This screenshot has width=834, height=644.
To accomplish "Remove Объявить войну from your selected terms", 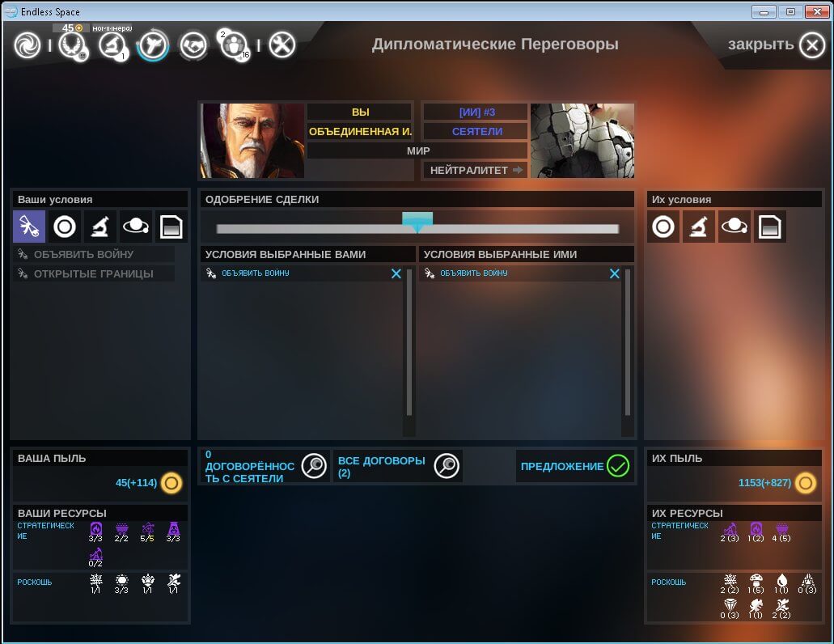I will 396,274.
